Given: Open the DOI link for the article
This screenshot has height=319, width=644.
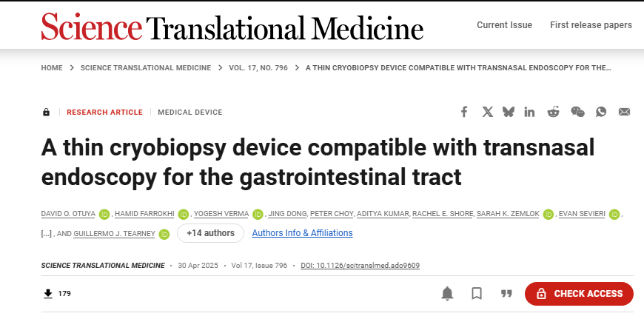Looking at the screenshot, I should coord(360,265).
